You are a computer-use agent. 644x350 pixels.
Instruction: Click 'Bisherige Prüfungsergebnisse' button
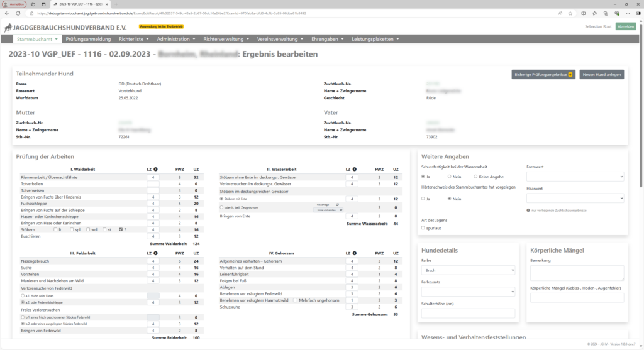coord(543,75)
